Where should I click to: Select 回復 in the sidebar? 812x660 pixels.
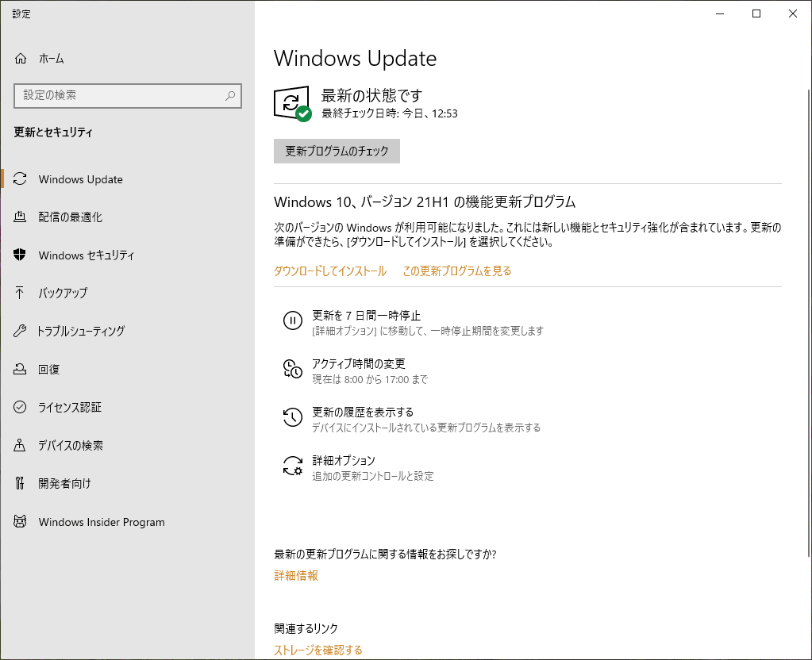[127, 369]
